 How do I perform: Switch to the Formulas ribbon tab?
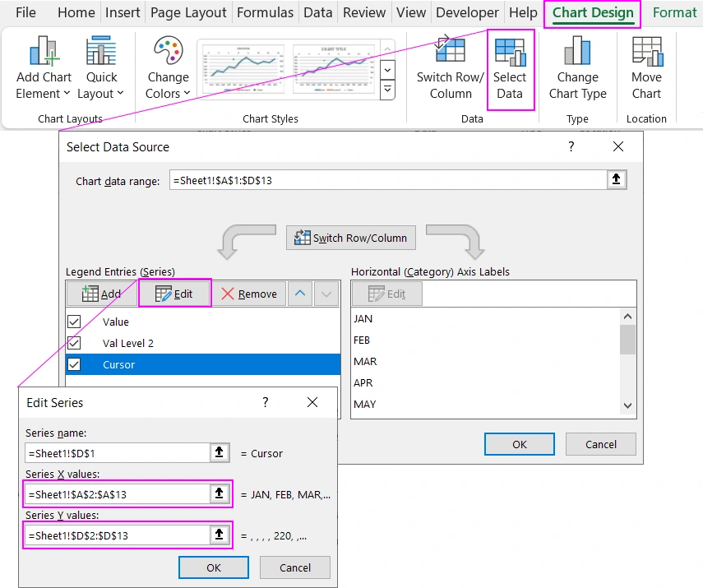(x=265, y=12)
